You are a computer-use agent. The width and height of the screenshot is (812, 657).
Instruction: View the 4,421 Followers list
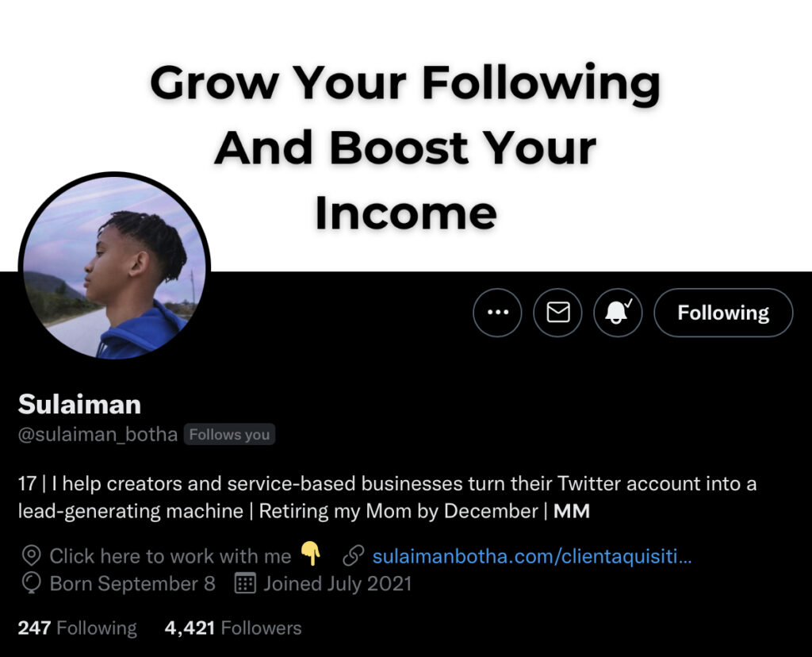click(x=233, y=628)
